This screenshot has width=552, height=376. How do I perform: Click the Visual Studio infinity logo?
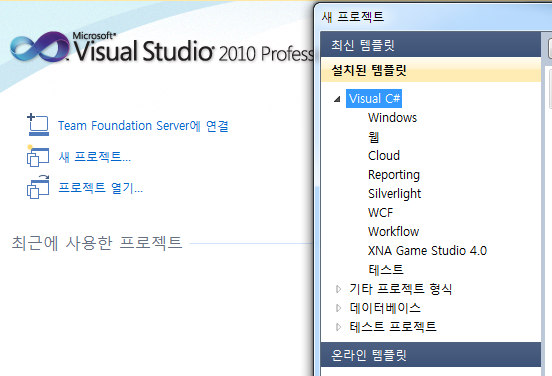coord(39,46)
